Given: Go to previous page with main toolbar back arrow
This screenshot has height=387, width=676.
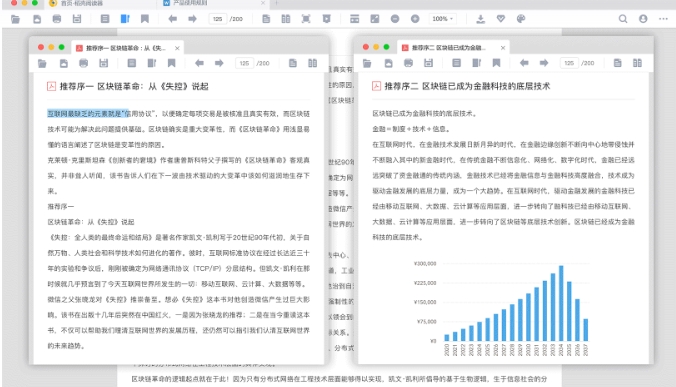Looking at the screenshot, I should [x=172, y=19].
